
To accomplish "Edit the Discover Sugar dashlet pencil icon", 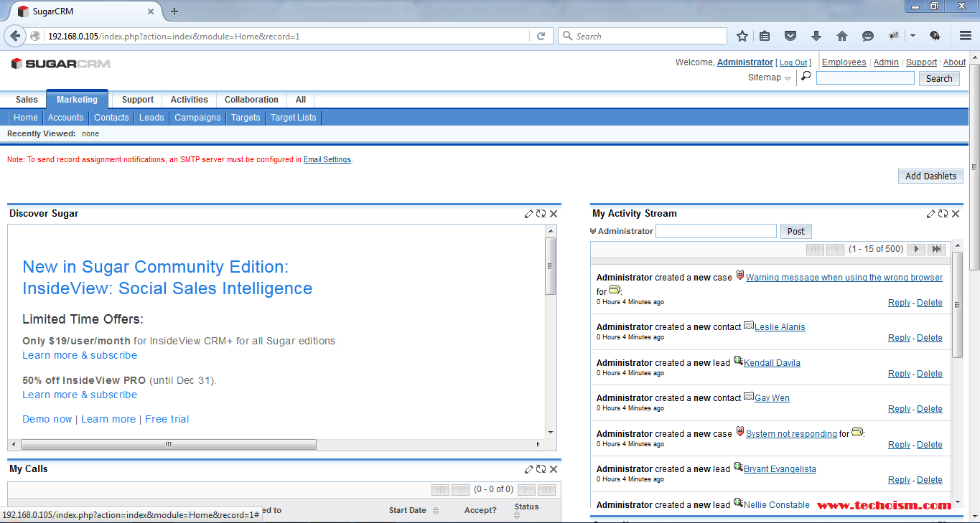I will point(529,214).
